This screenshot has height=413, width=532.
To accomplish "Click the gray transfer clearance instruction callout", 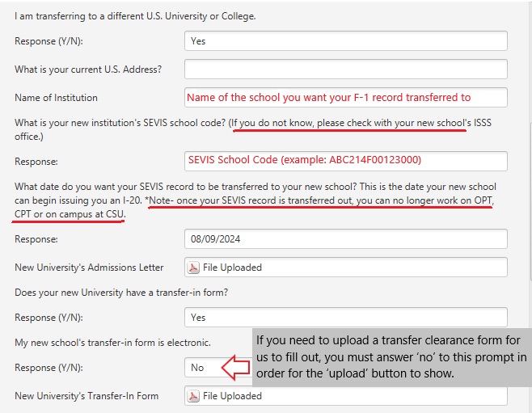I will [x=391, y=352].
